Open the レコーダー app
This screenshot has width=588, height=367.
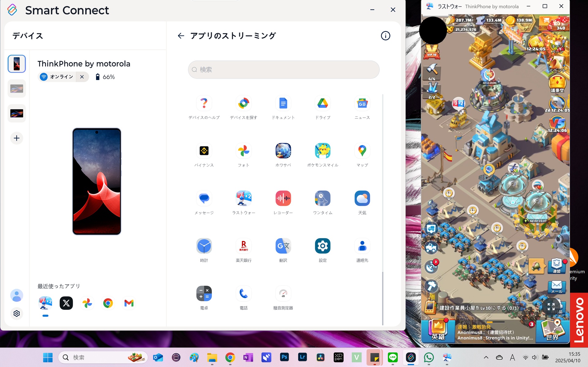click(x=283, y=198)
